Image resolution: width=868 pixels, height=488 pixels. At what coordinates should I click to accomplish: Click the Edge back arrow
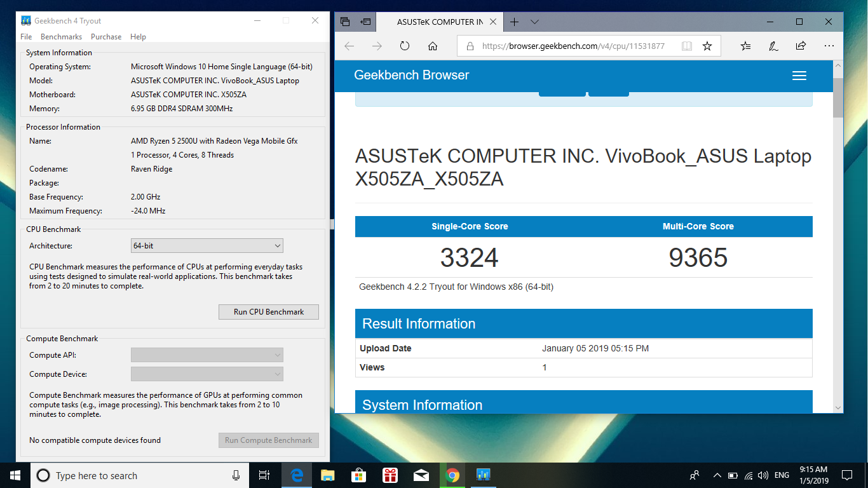349,46
